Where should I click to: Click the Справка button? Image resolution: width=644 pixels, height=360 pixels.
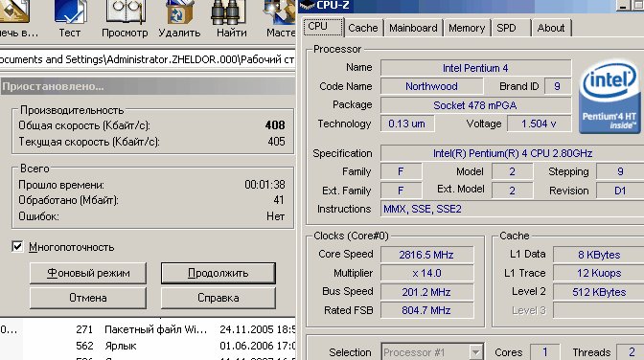[218, 298]
